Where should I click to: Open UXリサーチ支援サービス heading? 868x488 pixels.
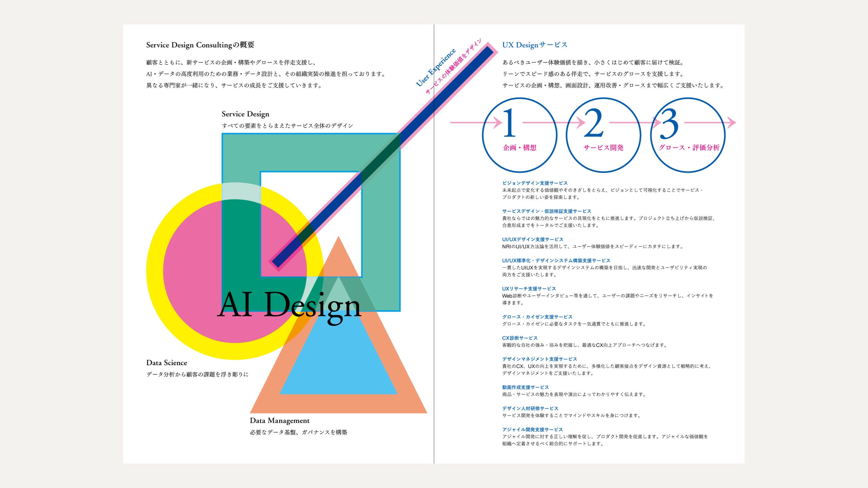coord(529,289)
